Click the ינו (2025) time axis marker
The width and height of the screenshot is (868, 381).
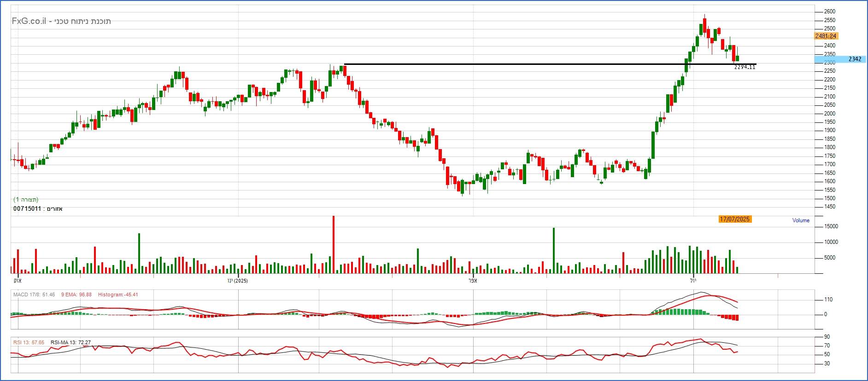[238, 281]
